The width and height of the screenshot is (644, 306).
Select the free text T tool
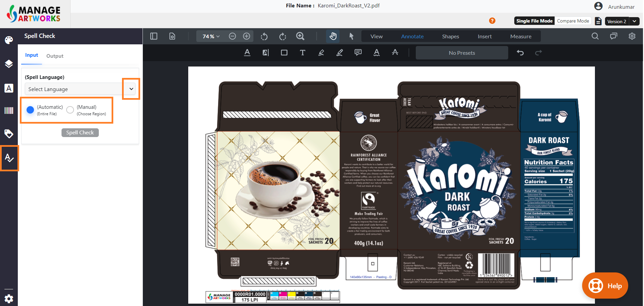pyautogui.click(x=303, y=53)
